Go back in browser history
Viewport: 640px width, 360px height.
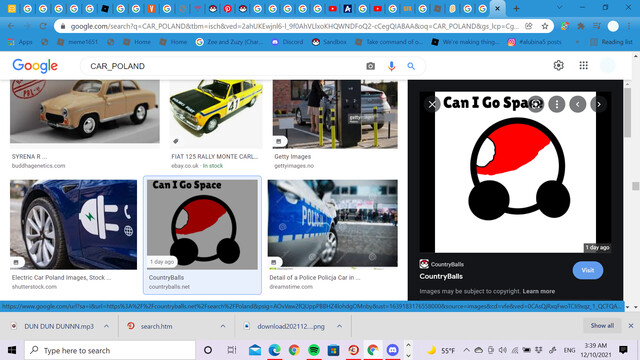pos(11,26)
